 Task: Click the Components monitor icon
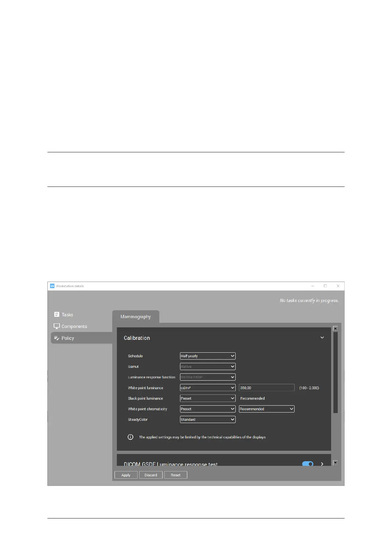[57, 326]
